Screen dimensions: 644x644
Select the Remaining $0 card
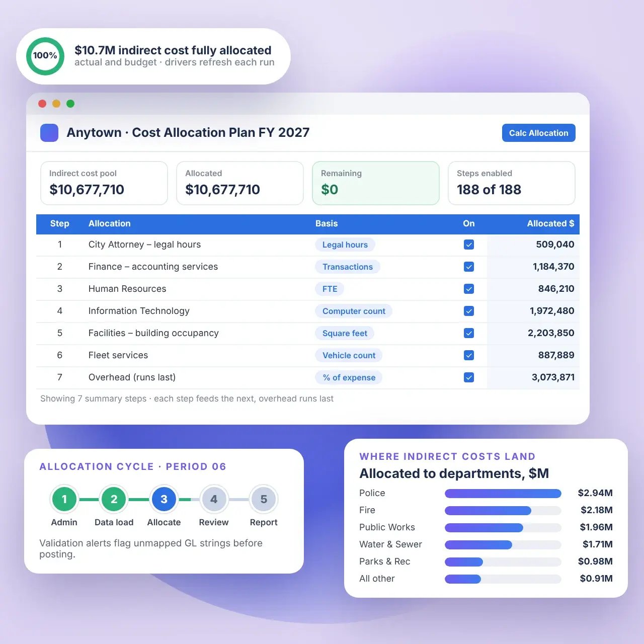tap(376, 183)
